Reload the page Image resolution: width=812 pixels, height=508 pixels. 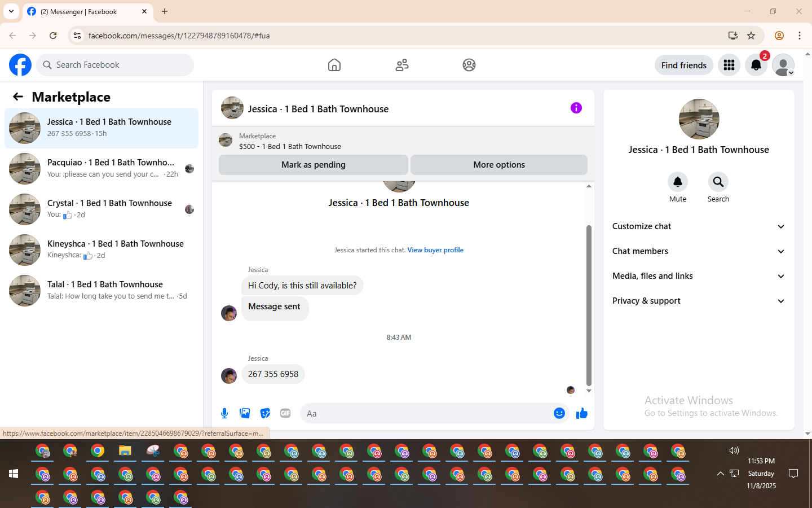click(x=53, y=36)
